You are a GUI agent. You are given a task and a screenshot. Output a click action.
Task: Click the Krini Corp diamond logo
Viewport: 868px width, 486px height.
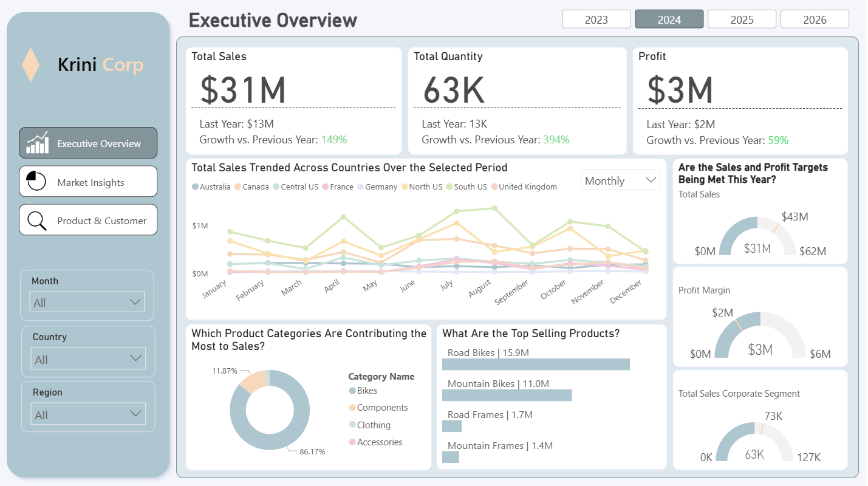[x=30, y=64]
